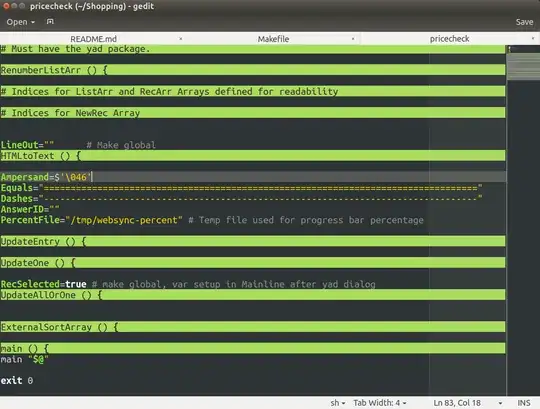Image resolution: width=540 pixels, height=409 pixels.
Task: Click the comment about ListArr and RecArr Arrays
Action: (x=253, y=91)
